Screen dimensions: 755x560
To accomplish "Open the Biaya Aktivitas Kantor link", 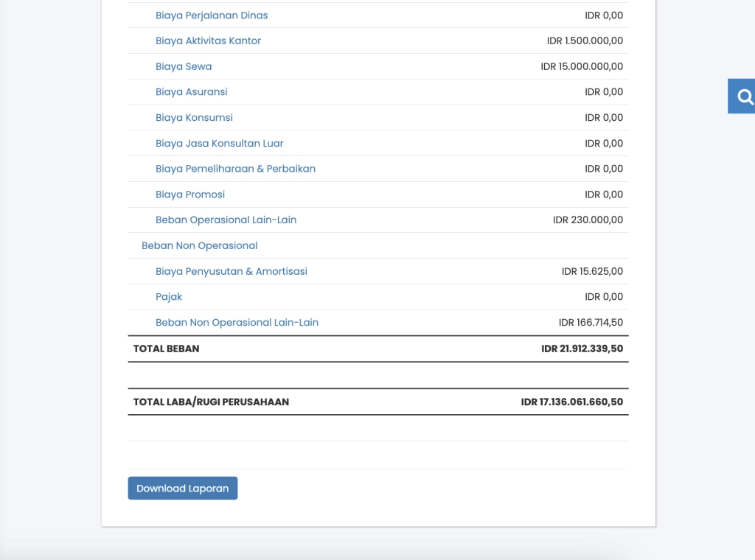I will (x=208, y=41).
